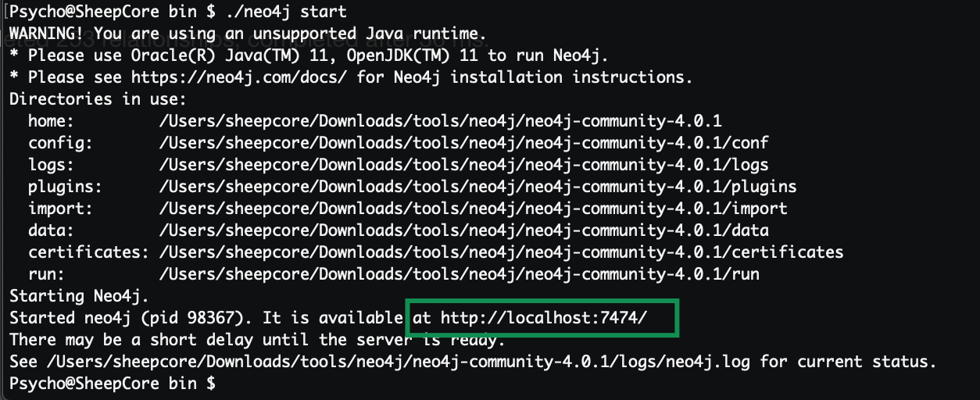Click the 'Directories in use:' heading line

98,100
